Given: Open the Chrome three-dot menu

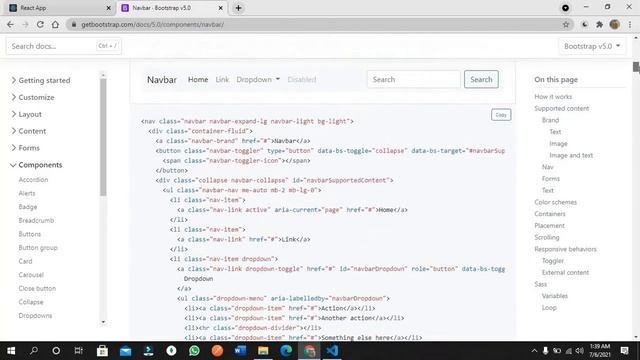Looking at the screenshot, I should (630, 24).
